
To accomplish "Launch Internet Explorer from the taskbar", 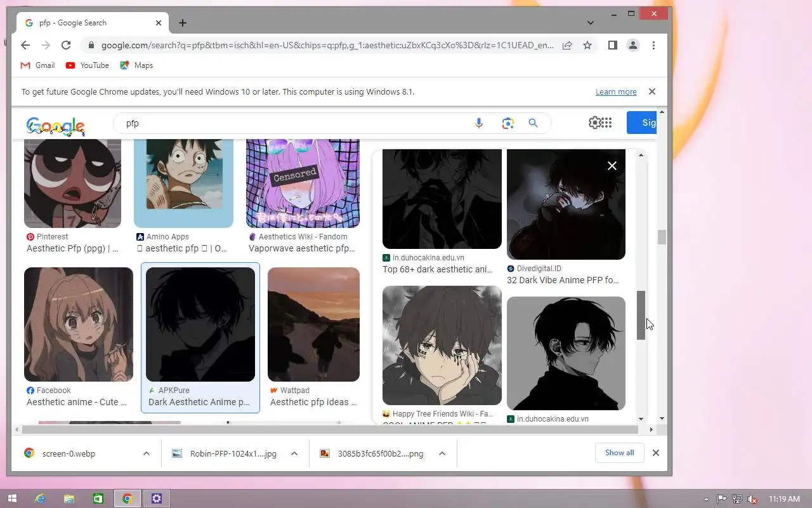I will click(41, 498).
